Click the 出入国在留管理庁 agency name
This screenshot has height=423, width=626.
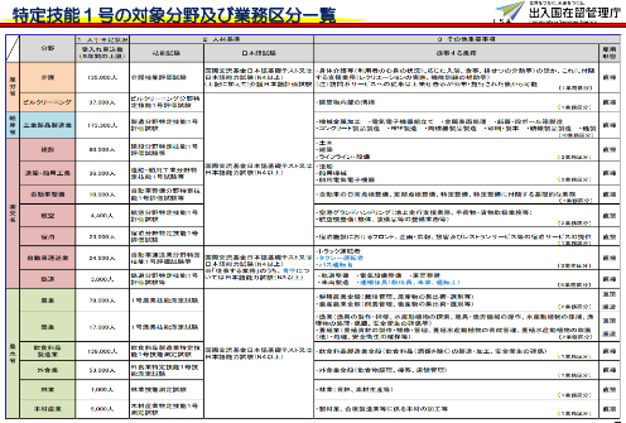click(575, 13)
